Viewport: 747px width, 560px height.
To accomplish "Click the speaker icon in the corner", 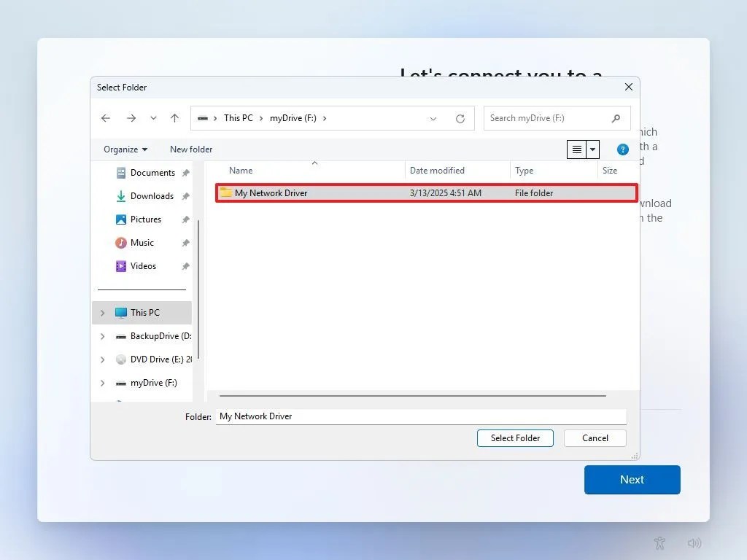I will click(x=694, y=543).
